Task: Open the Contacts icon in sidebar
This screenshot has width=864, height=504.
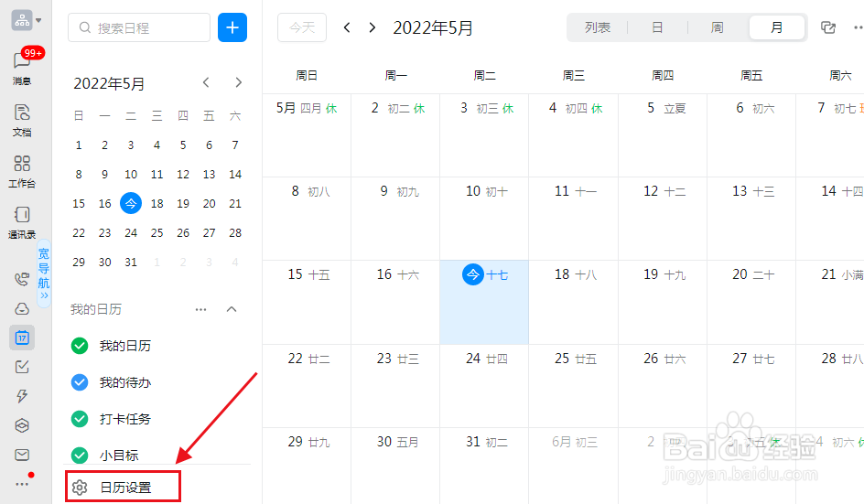Action: pos(22,221)
